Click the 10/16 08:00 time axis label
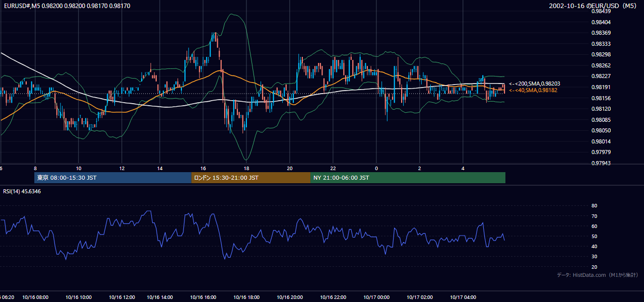This screenshot has height=302, width=644. [x=35, y=297]
